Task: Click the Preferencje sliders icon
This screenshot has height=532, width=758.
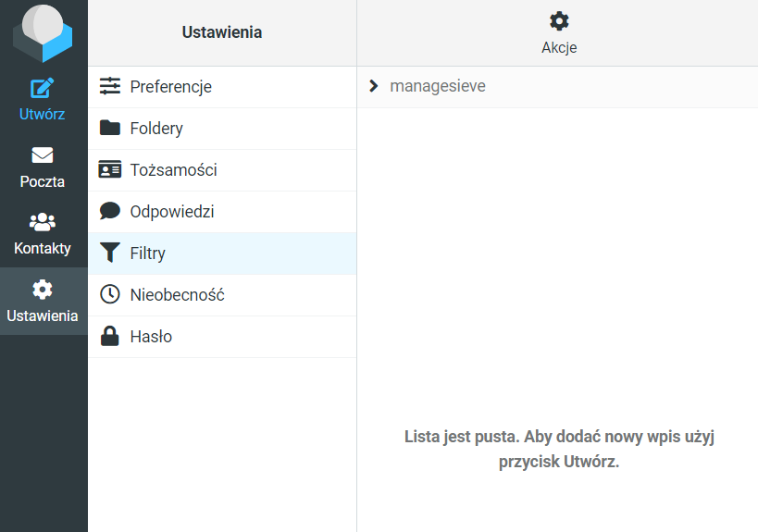Action: [110, 86]
